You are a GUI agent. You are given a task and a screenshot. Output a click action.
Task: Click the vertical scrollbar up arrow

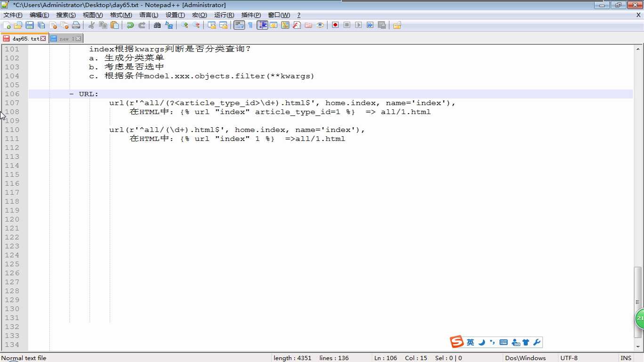pyautogui.click(x=638, y=49)
